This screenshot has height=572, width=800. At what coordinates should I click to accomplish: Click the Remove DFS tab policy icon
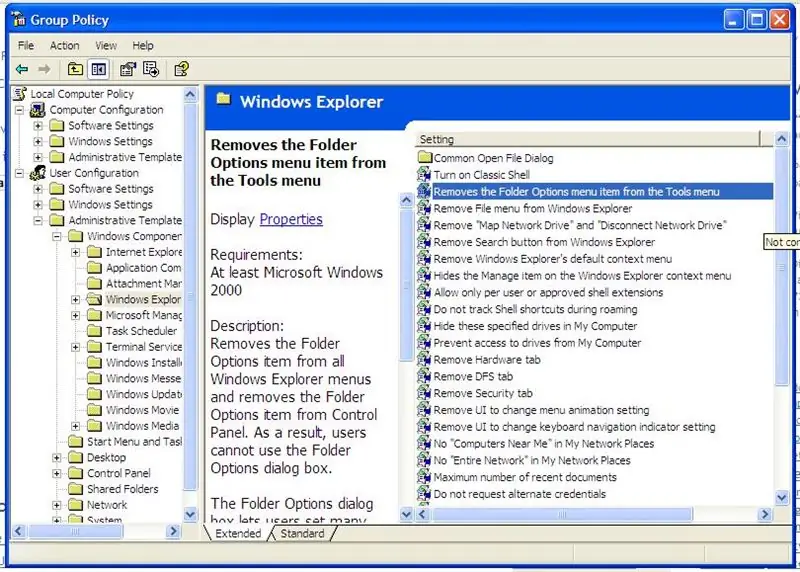[x=424, y=376]
